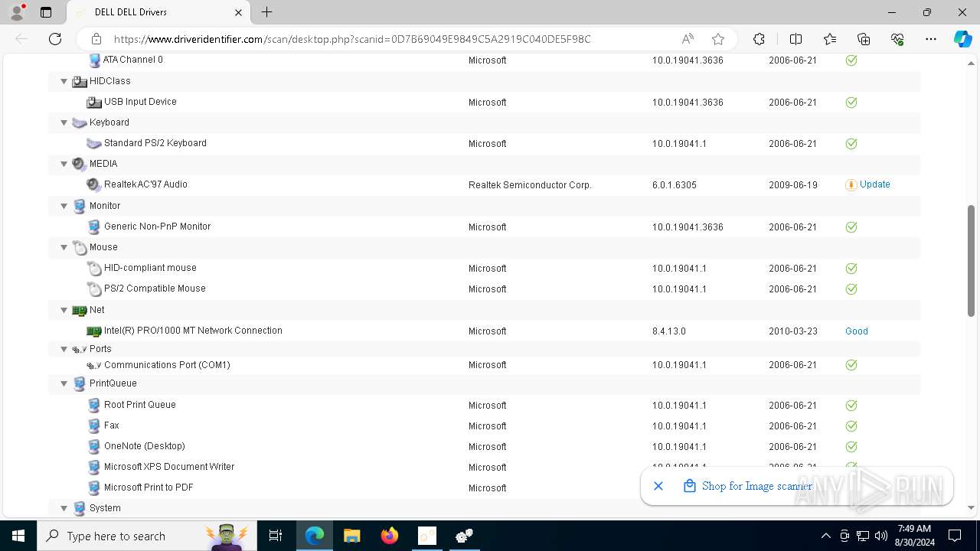Select Realtek Semiconductor Corp. manufacturer text
Screen dimensions: 980x551
tap(530, 185)
